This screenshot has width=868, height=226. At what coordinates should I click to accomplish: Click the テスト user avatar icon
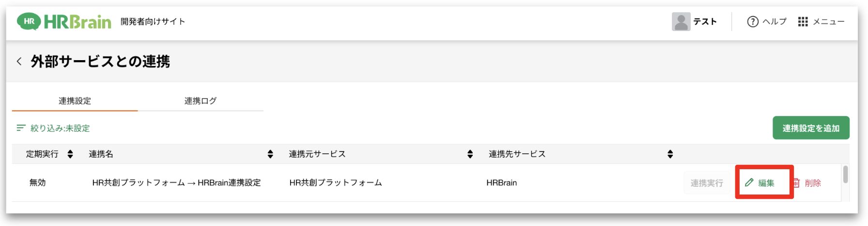click(x=681, y=22)
